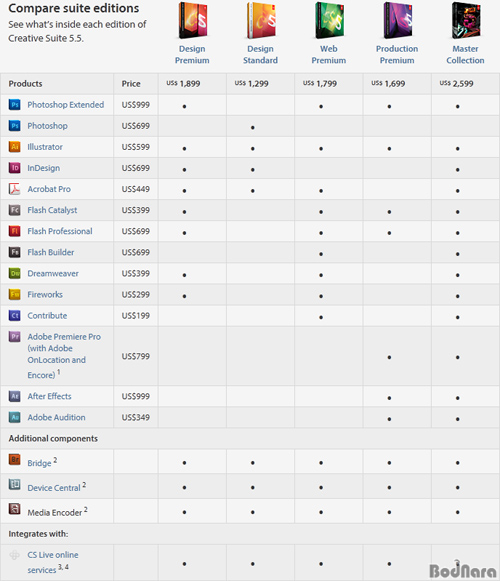The height and width of the screenshot is (581, 500).
Task: Open the Design Standard edition link
Action: pos(260,54)
